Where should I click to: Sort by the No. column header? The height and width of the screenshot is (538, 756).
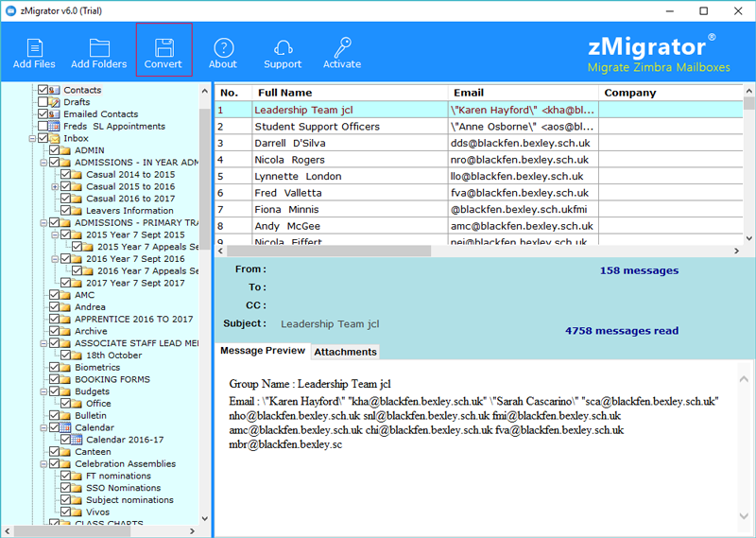(233, 93)
